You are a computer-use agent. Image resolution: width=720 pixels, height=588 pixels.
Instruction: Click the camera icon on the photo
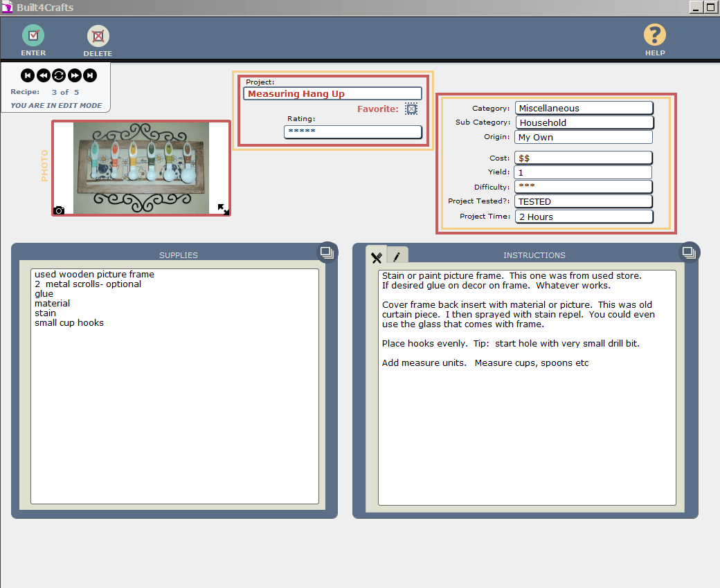pyautogui.click(x=59, y=210)
